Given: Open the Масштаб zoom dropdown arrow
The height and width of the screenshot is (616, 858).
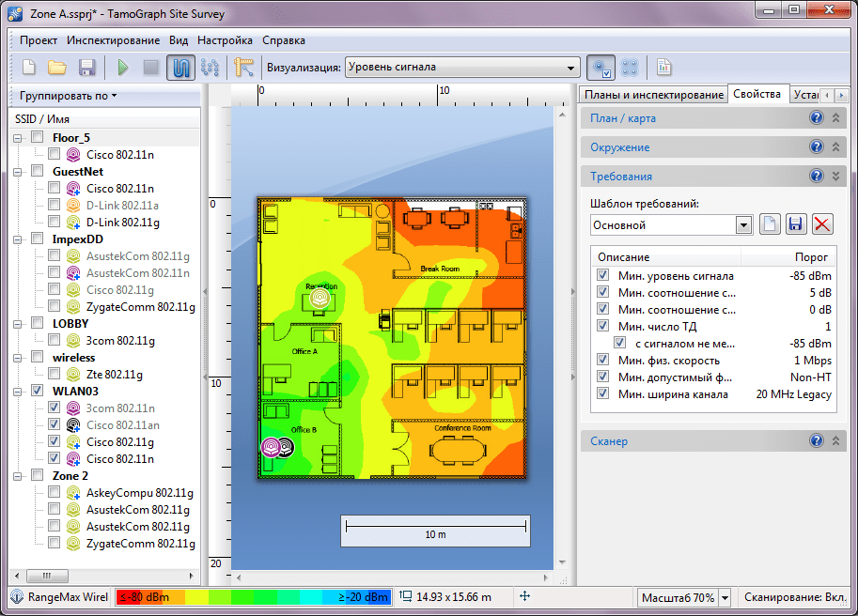Looking at the screenshot, I should pos(725,598).
